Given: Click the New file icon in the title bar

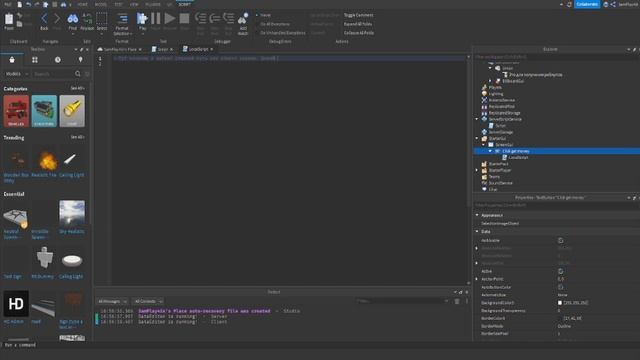Looking at the screenshot, I should click(x=19, y=4).
